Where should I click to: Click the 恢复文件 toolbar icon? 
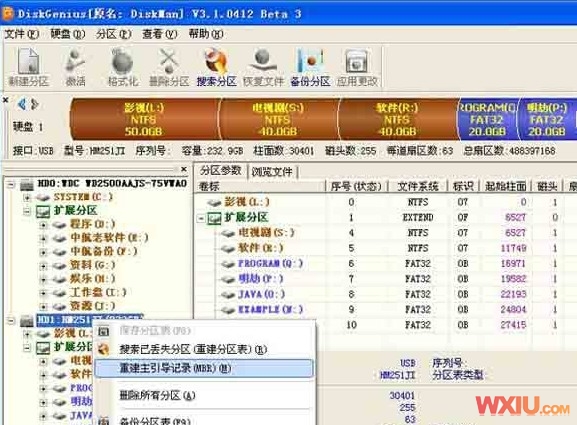point(263,68)
